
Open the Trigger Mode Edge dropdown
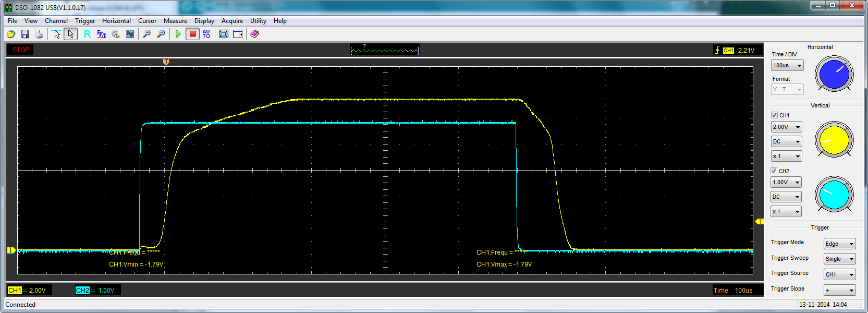click(839, 244)
